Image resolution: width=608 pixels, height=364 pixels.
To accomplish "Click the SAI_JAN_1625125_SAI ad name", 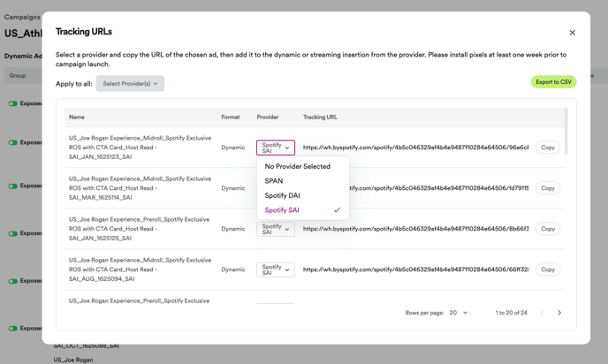I will (140, 229).
